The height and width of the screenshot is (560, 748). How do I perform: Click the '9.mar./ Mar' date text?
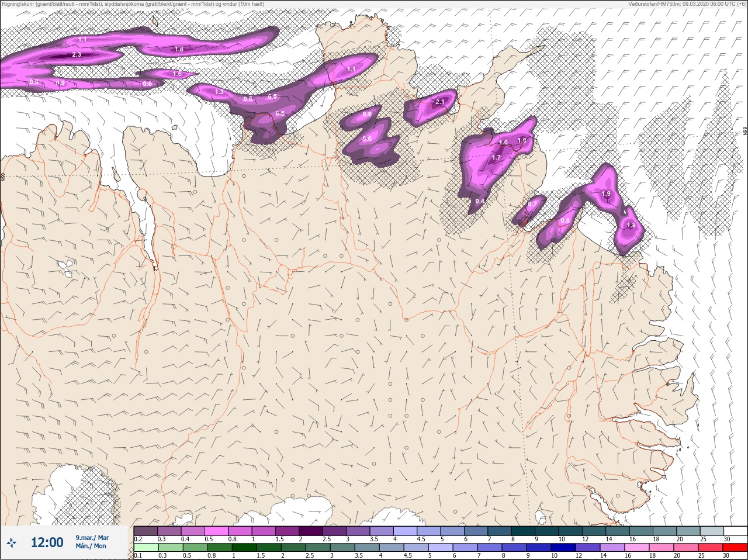pos(92,537)
